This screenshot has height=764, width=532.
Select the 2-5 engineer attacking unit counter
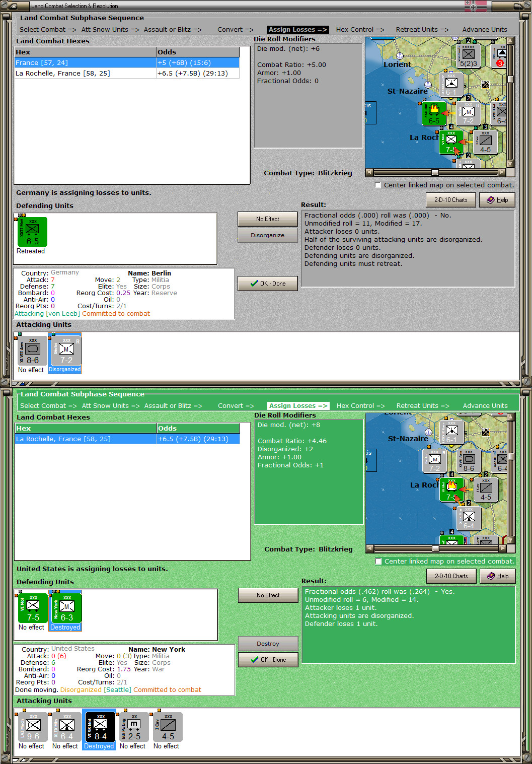(134, 727)
